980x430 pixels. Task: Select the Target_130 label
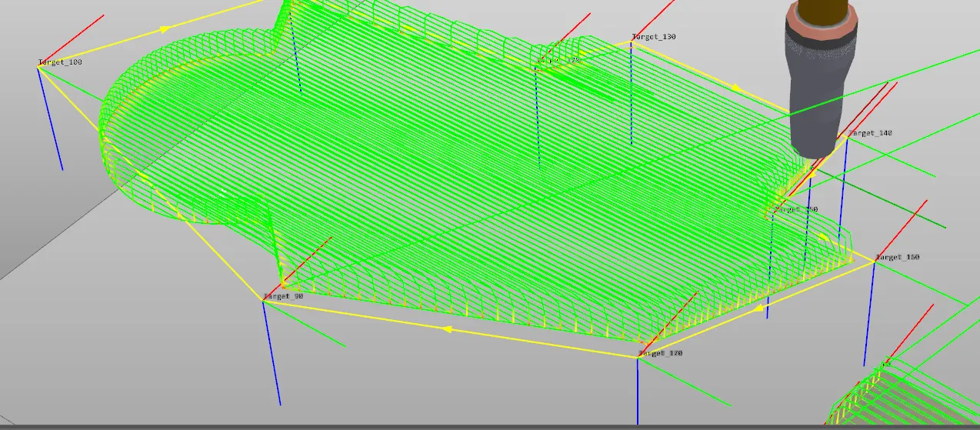[x=654, y=37]
